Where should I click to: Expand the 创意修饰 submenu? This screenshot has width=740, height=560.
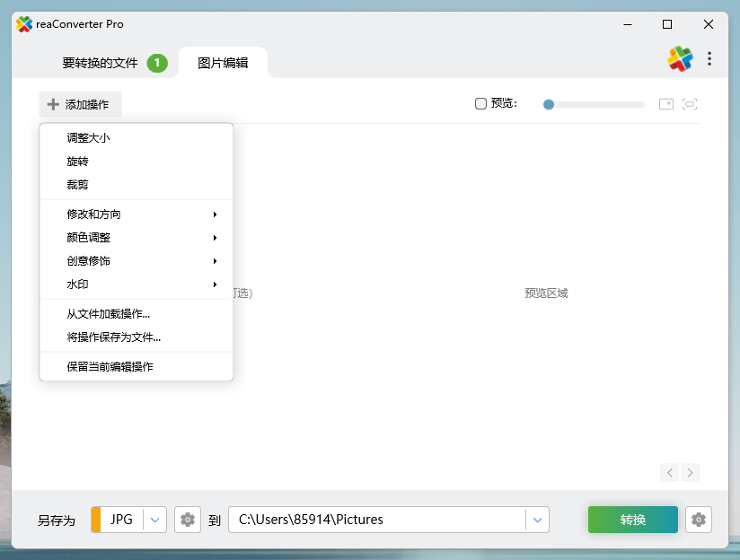[136, 261]
